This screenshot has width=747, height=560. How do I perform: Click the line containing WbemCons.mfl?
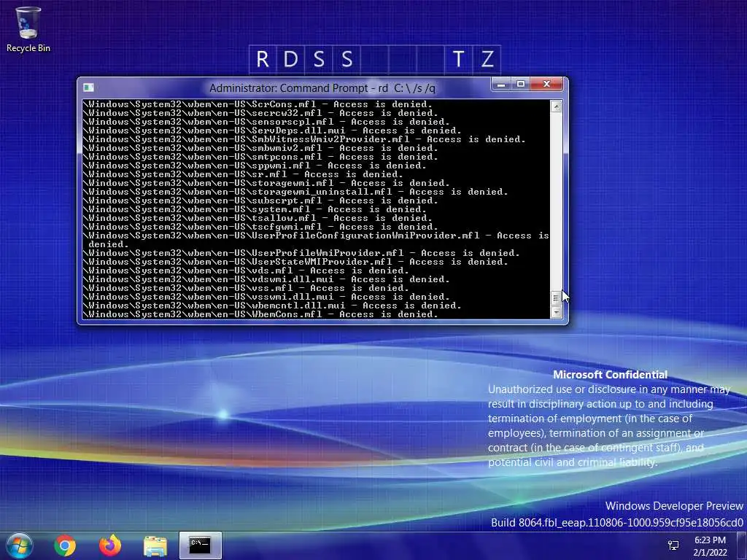pos(260,314)
